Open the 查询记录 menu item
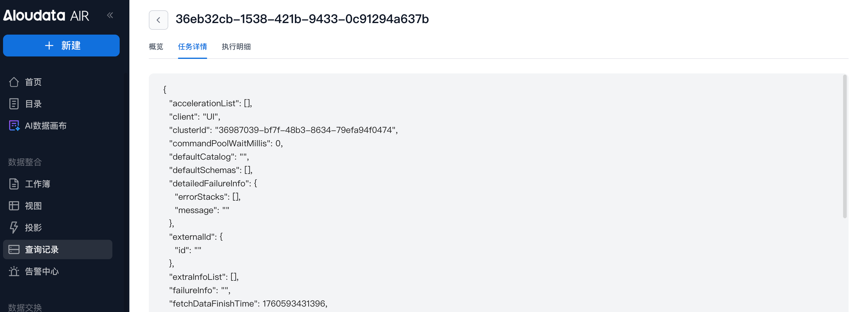 (x=42, y=250)
